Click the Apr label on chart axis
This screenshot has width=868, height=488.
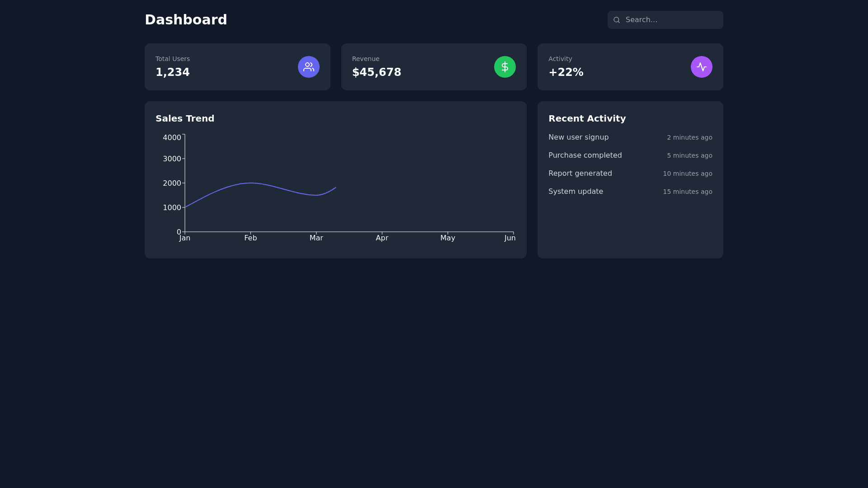382,238
